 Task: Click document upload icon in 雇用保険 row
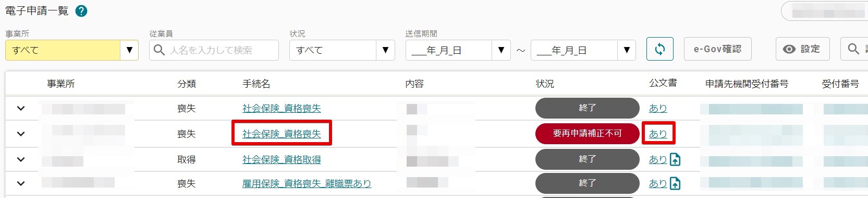click(675, 183)
